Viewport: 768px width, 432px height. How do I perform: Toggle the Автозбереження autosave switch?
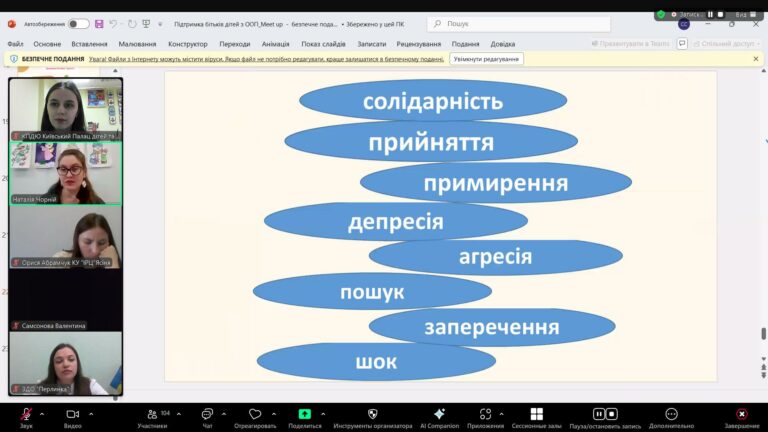[x=78, y=23]
